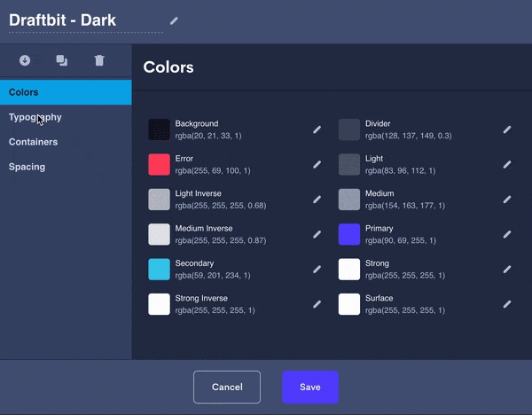The image size is (532, 415).
Task: Go to the Spacing section
Action: [27, 167]
